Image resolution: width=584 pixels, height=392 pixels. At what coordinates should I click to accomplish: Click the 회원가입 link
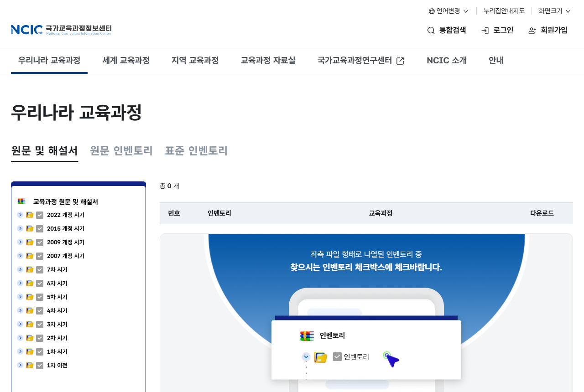[x=548, y=31]
